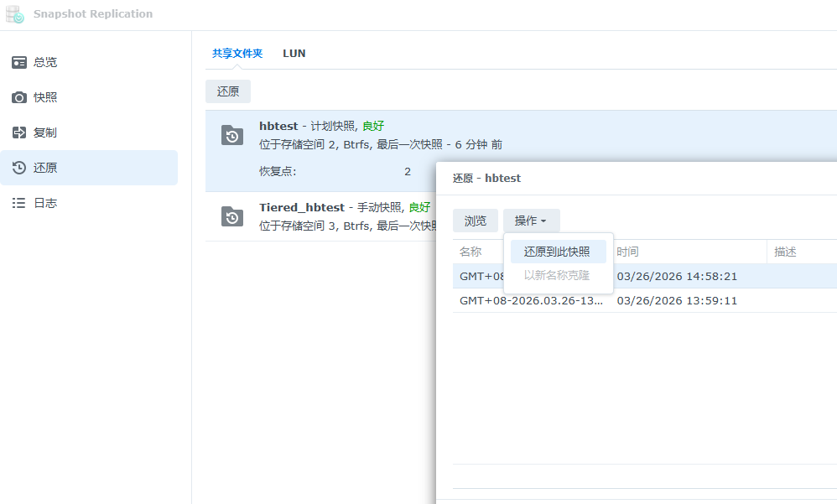Open the 操作 dropdown button

531,221
